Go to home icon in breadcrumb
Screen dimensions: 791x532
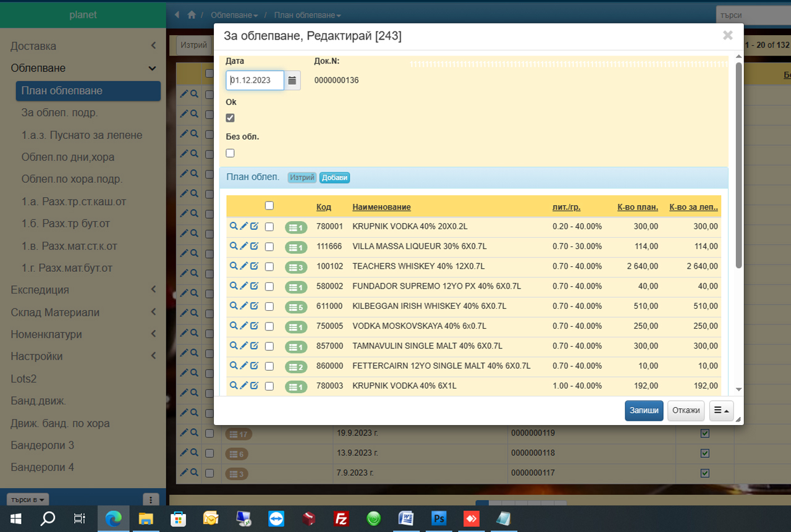coord(192,14)
